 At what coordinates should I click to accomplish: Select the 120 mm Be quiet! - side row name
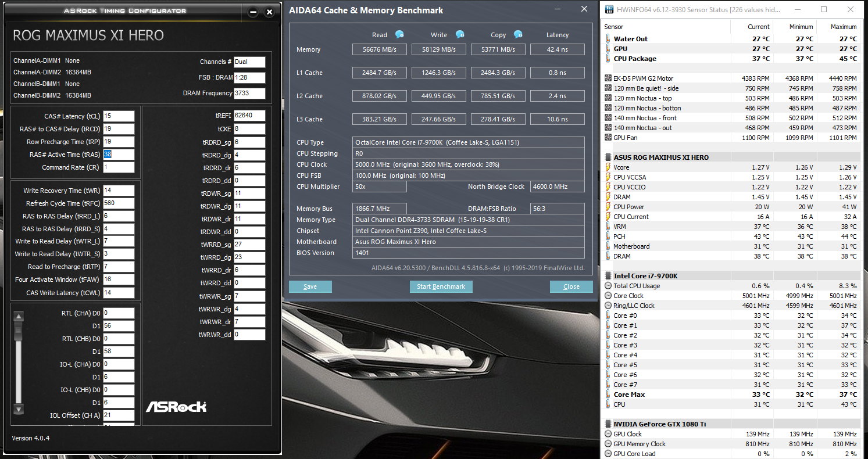(646, 88)
